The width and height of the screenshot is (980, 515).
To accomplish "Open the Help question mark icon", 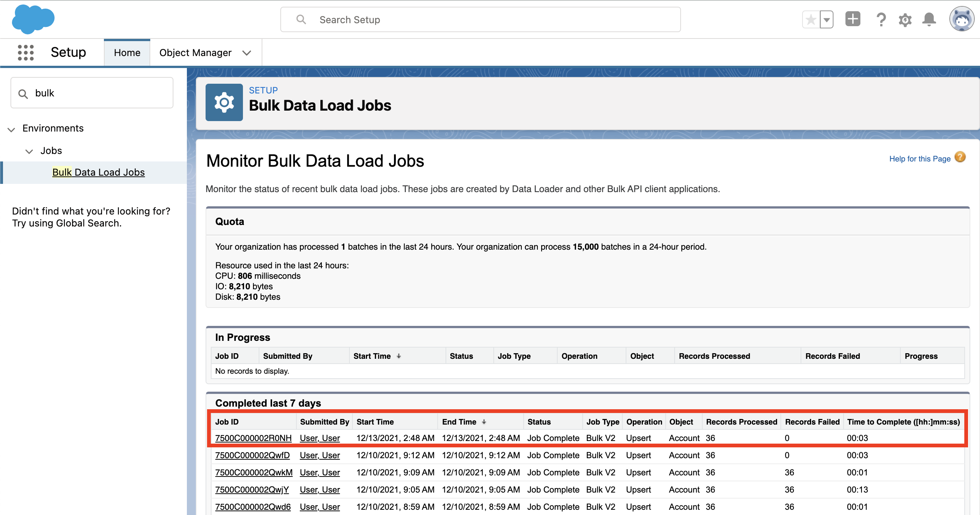I will pyautogui.click(x=881, y=19).
